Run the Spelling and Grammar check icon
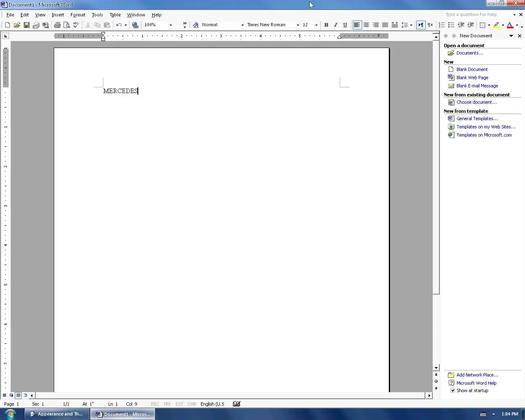Viewport: 525px width, 420px height. [x=76, y=25]
